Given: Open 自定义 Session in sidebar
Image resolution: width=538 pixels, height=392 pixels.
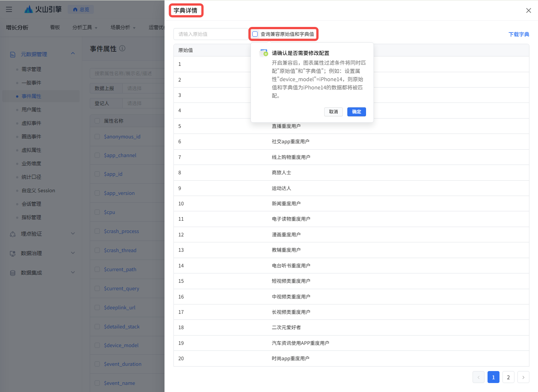Looking at the screenshot, I should 38,190.
